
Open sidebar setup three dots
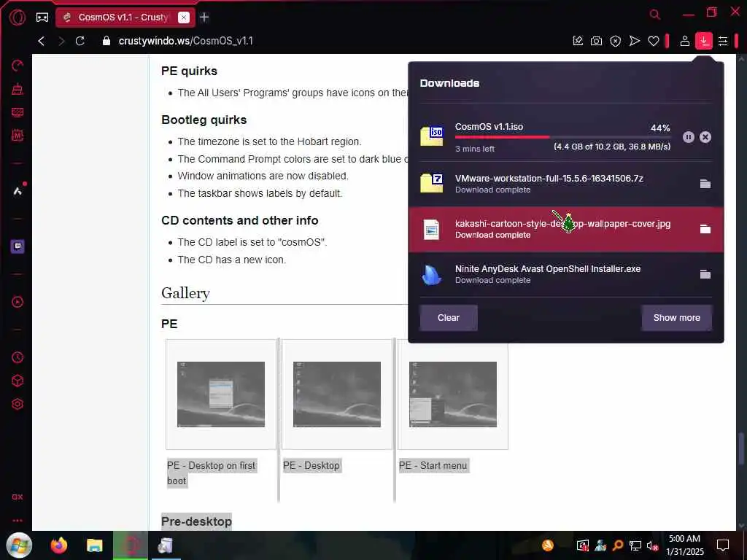18,521
